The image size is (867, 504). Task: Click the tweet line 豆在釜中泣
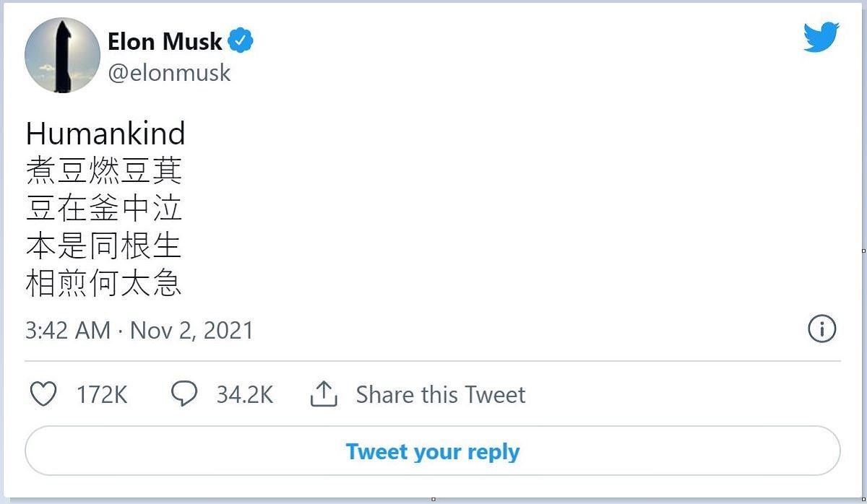[103, 209]
